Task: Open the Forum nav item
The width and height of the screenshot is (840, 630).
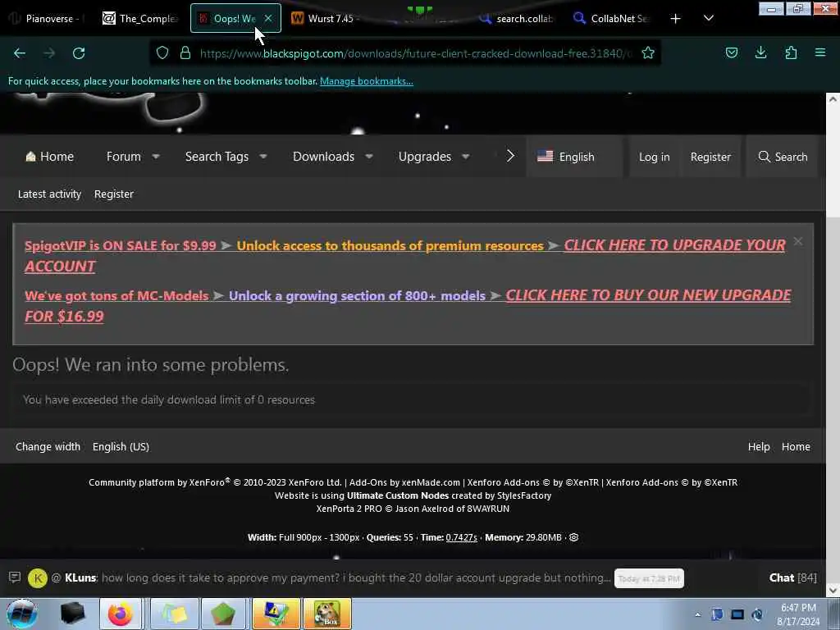Action: pos(123,157)
